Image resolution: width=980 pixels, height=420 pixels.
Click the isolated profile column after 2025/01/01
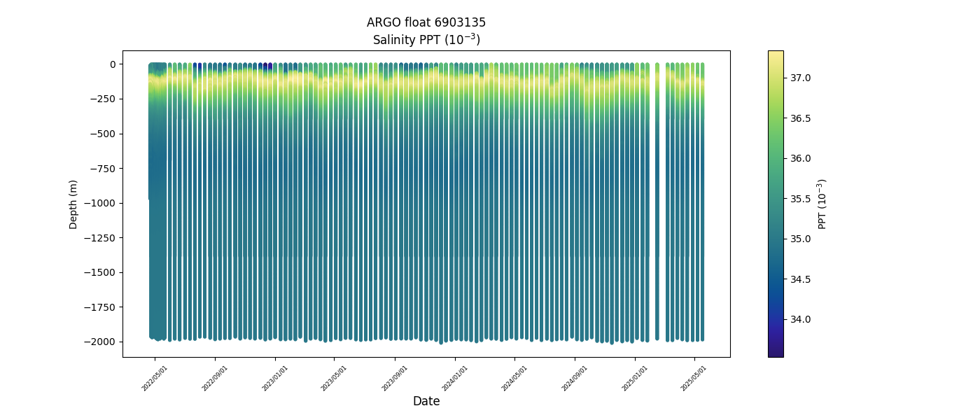[x=657, y=203]
